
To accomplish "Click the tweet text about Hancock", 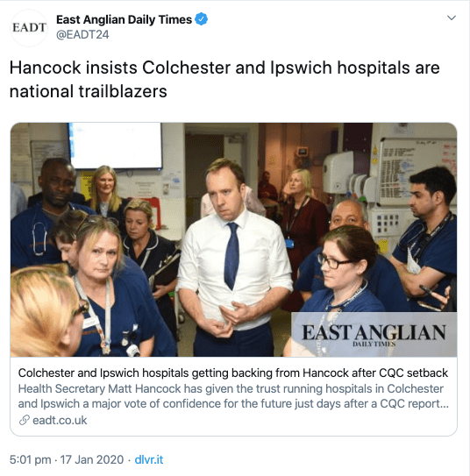I will coord(224,80).
